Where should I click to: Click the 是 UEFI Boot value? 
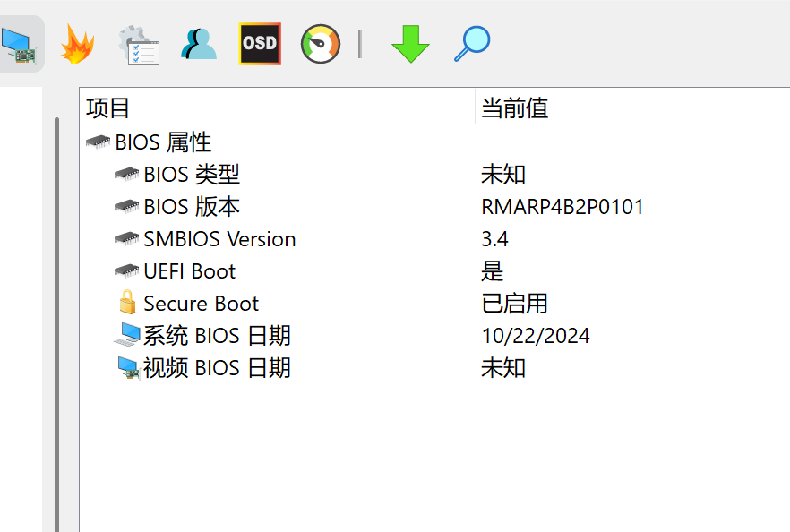[493, 271]
